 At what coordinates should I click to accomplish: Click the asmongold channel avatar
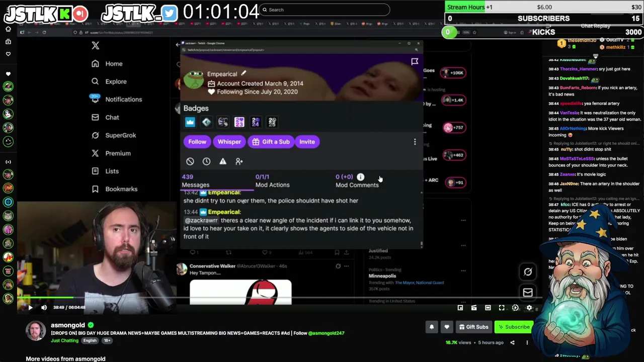click(36, 331)
